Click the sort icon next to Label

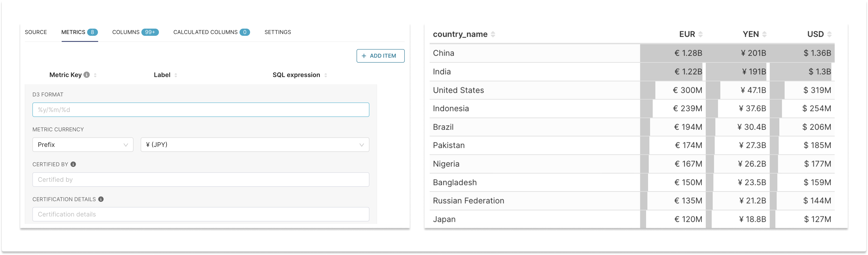(176, 75)
